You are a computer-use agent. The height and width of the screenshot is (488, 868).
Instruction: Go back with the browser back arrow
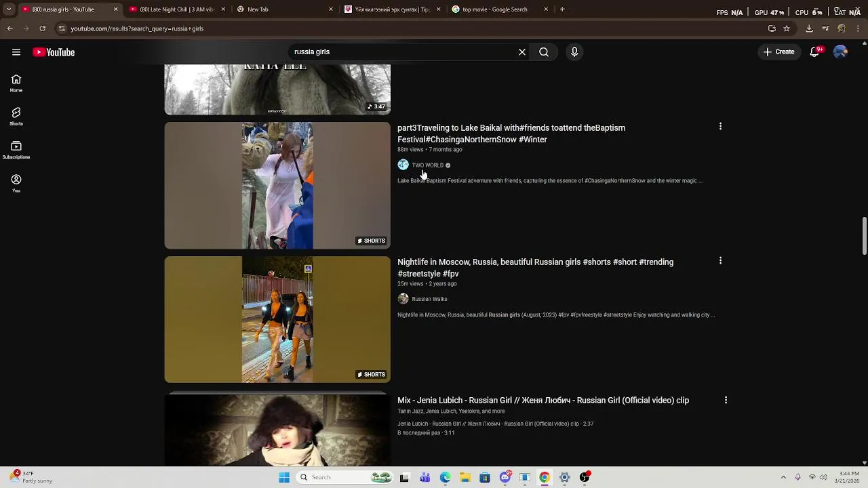pos(9,28)
